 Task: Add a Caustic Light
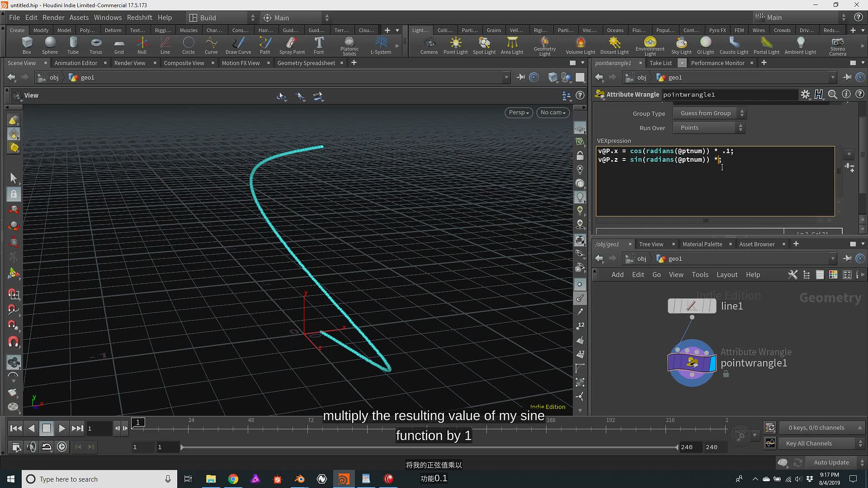coord(734,46)
